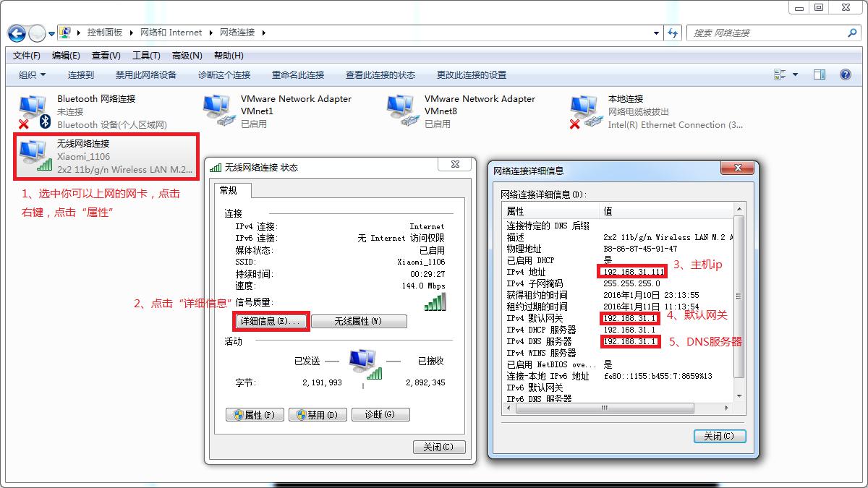Click the details list scroll-up arrow
Viewport: 868px width, 488px height.
[x=739, y=210]
